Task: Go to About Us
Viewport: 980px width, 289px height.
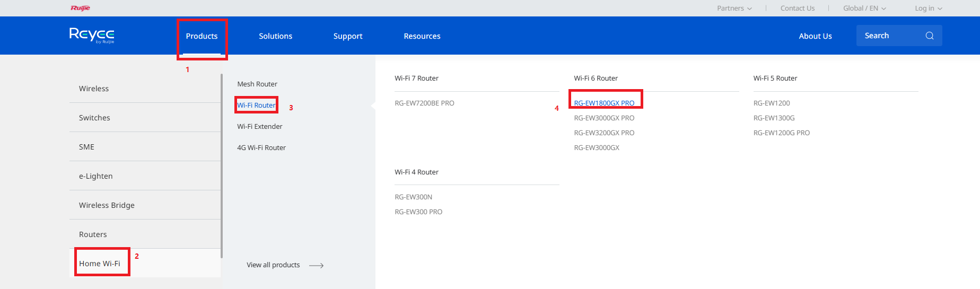Action: click(x=815, y=36)
